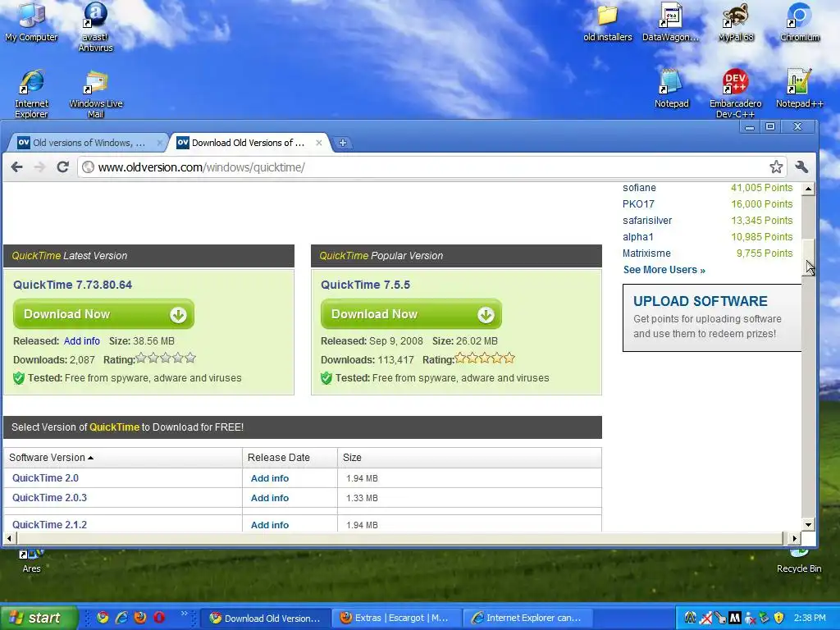Viewport: 840px width, 630px height.
Task: Launch avast! Antivirus desktop shortcut
Action: click(95, 27)
